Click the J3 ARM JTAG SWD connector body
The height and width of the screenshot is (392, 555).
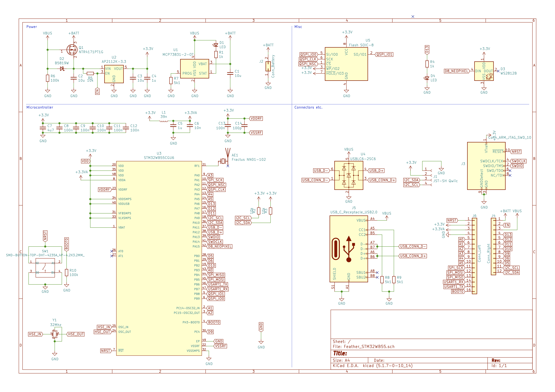click(x=486, y=166)
